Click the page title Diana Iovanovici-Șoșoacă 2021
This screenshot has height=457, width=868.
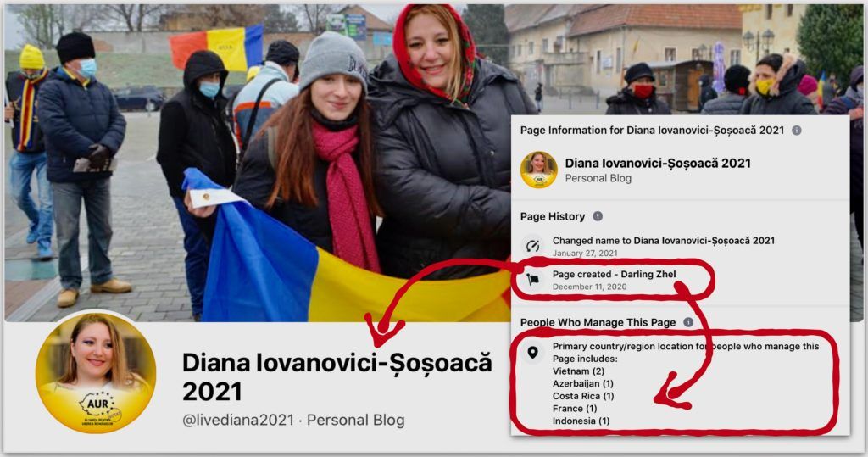pos(337,376)
